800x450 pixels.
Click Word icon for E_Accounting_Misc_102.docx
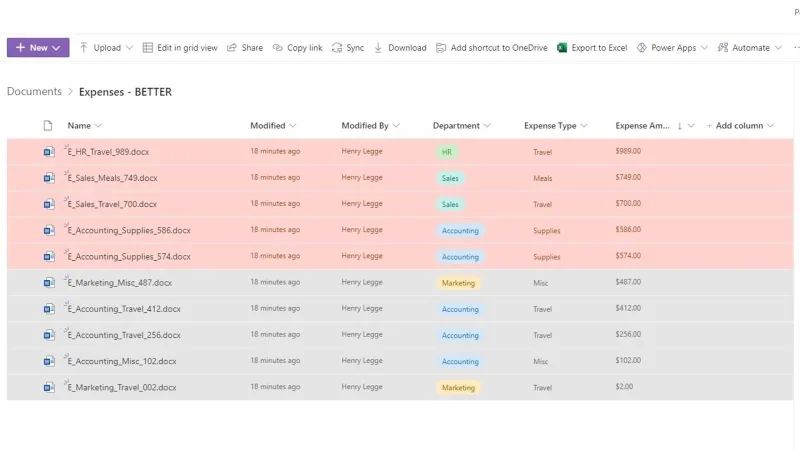[x=49, y=361]
